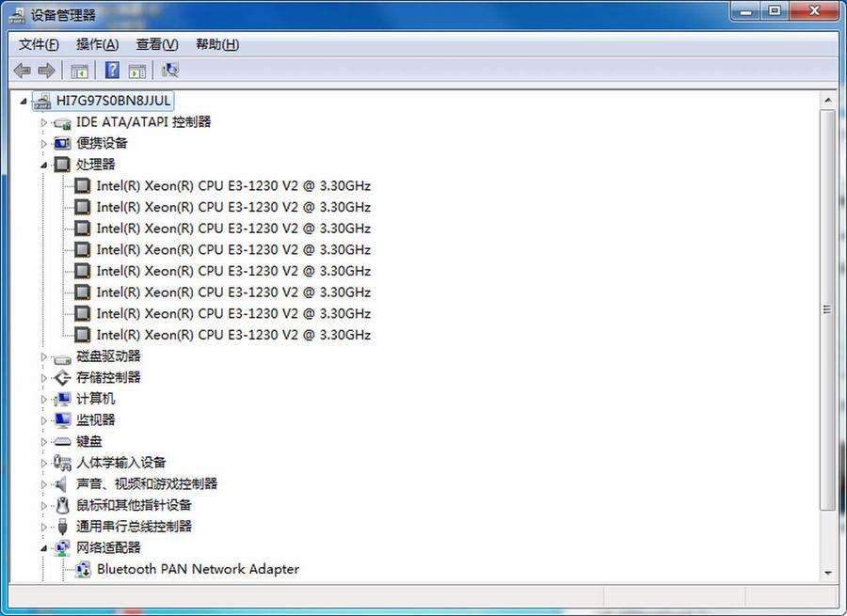This screenshot has height=616, width=847.
Task: Expand the 键盘 node
Action: pyautogui.click(x=44, y=442)
